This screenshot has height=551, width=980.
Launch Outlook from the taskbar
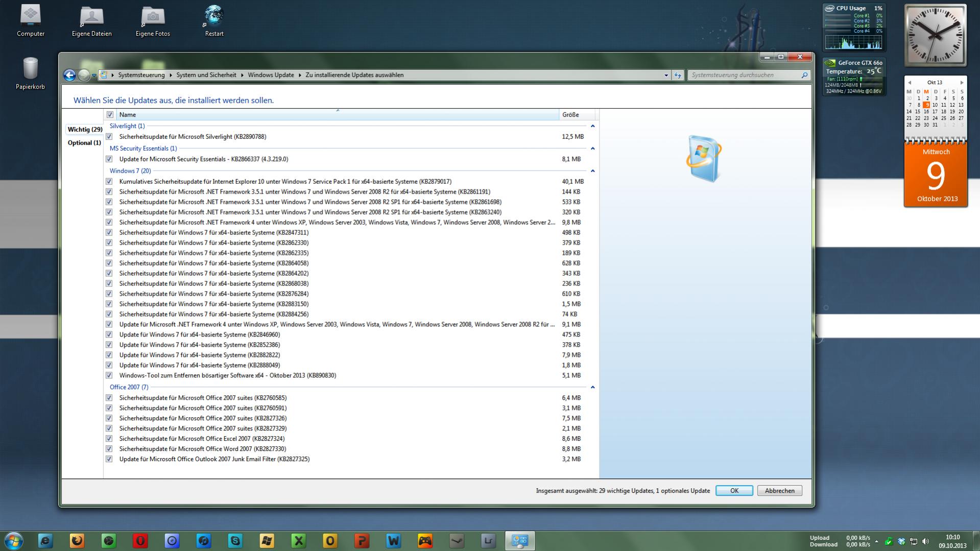[x=330, y=541]
